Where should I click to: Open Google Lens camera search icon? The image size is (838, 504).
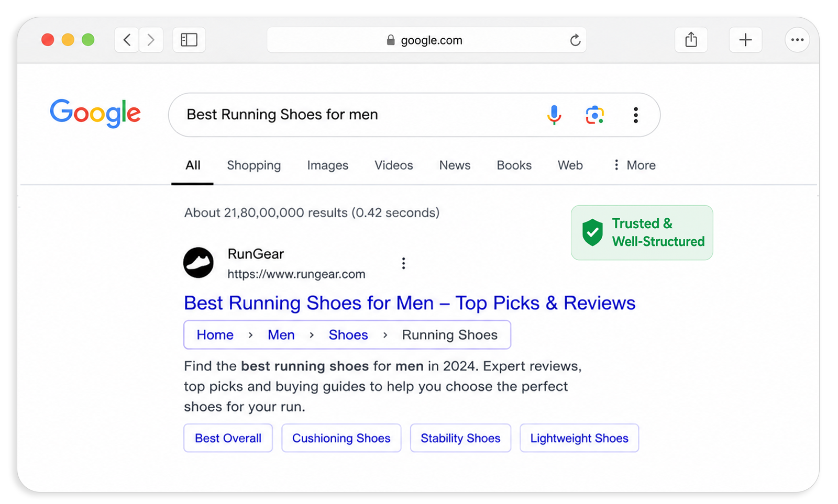594,115
